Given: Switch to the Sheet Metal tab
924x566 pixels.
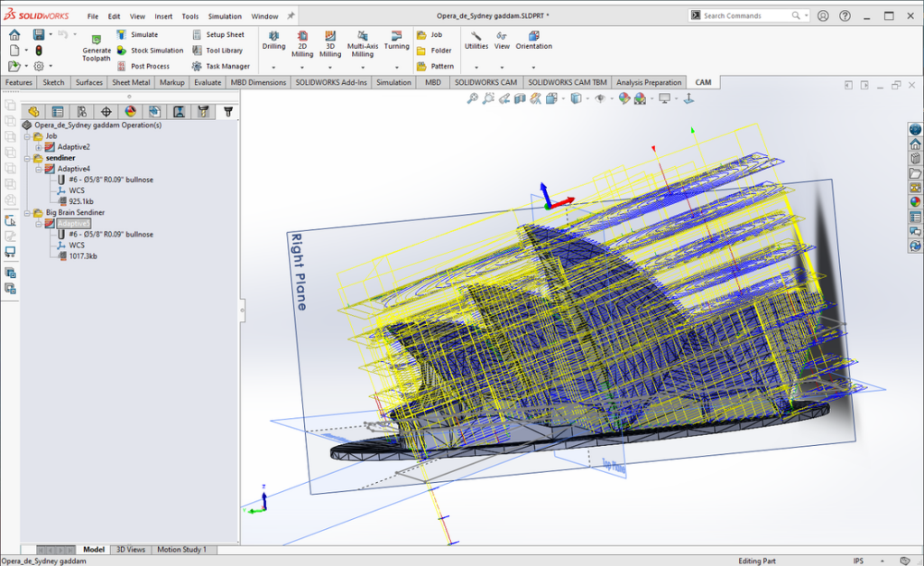Looking at the screenshot, I should tap(131, 82).
